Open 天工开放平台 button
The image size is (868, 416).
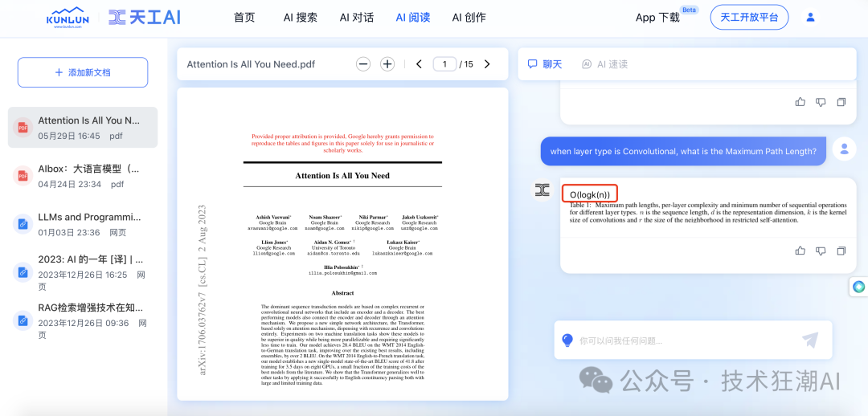coord(750,17)
